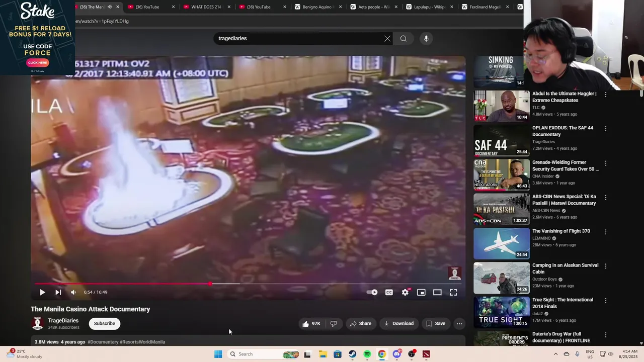The image size is (644, 362).
Task: Like the video showing 97K
Action: 311,324
